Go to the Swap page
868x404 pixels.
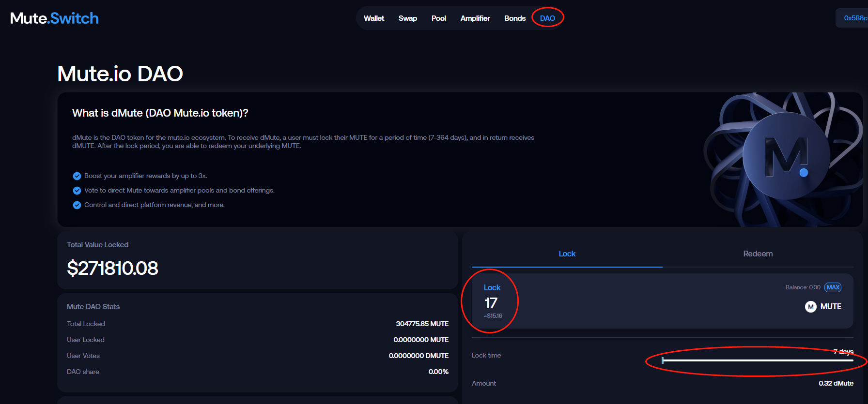pyautogui.click(x=407, y=18)
